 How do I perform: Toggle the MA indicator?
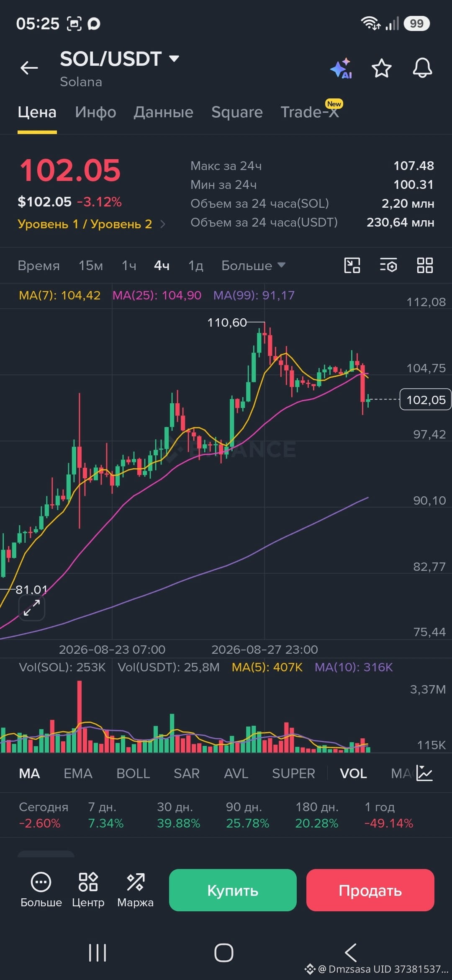(29, 774)
